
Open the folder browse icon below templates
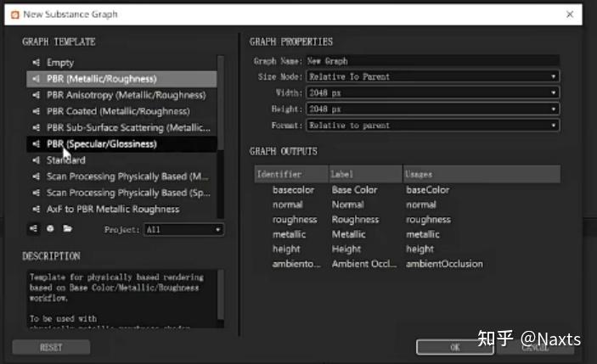pos(67,228)
